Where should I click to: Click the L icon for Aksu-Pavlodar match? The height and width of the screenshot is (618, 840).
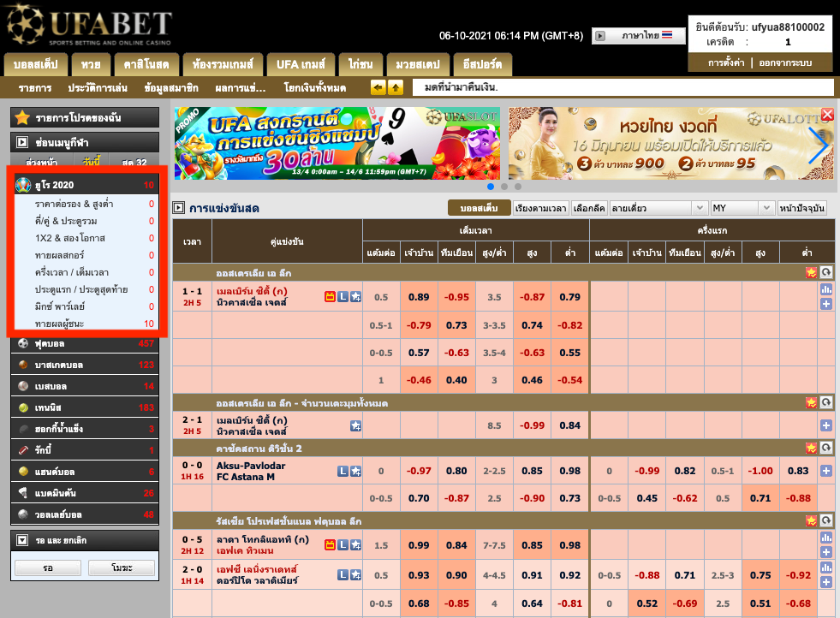point(343,471)
